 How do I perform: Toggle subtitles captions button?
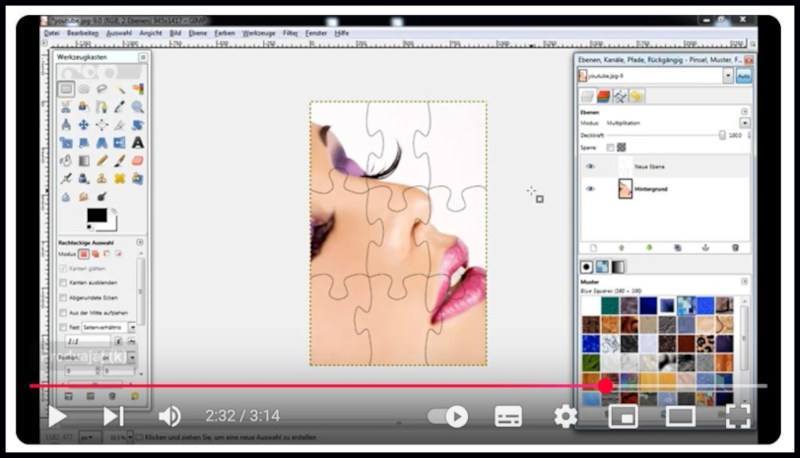click(508, 416)
